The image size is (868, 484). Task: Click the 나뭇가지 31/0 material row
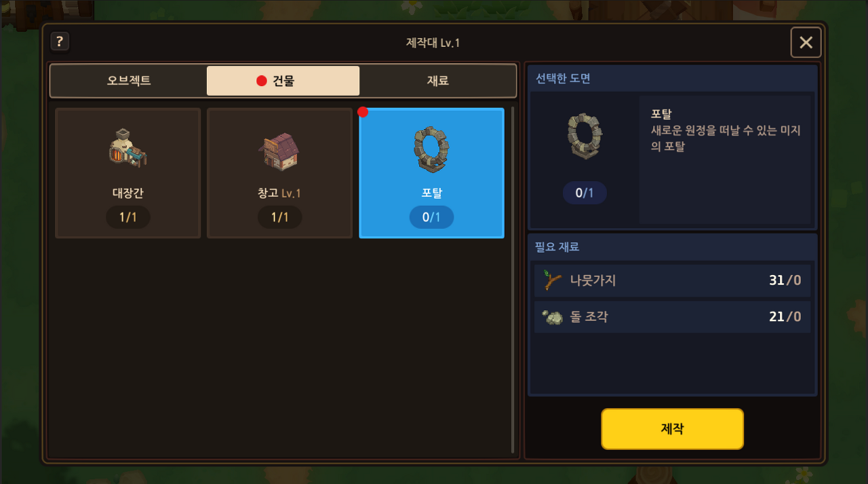[x=672, y=280]
